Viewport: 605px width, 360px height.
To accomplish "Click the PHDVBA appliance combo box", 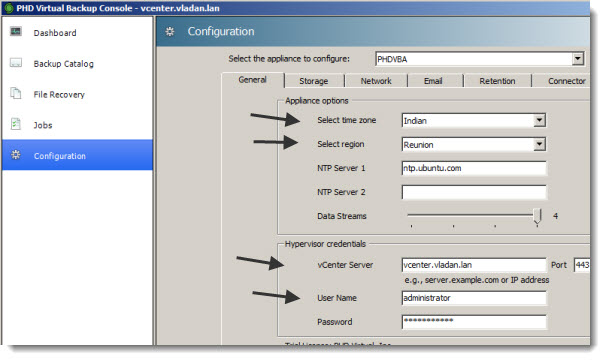I will 479,59.
